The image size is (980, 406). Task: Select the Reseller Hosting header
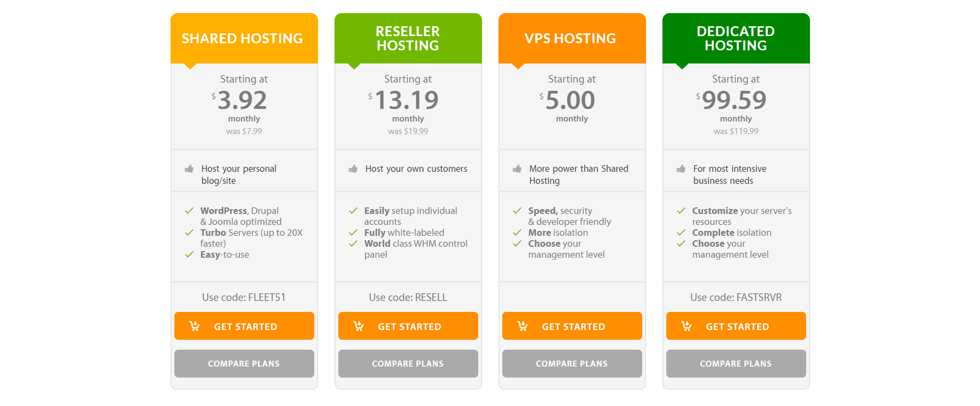pyautogui.click(x=408, y=38)
